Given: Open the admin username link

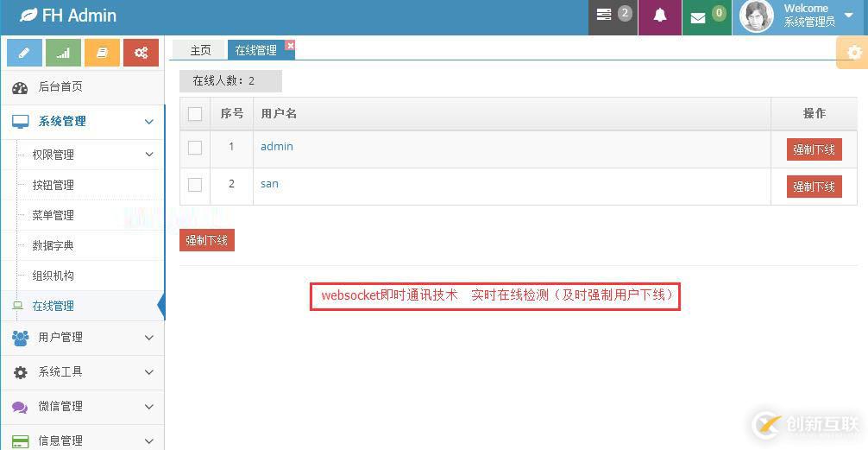Looking at the screenshot, I should pyautogui.click(x=277, y=147).
